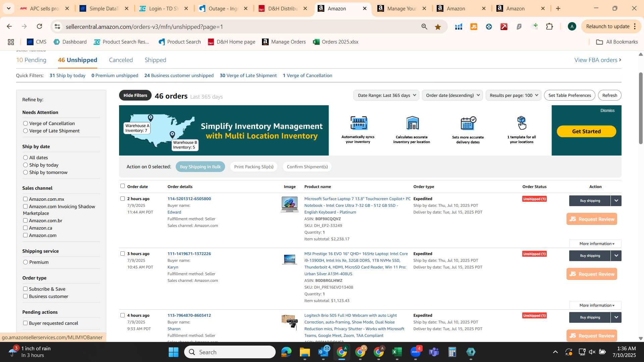The image size is (644, 362).
Task: Click the bookmark star icon
Action: click(438, 26)
